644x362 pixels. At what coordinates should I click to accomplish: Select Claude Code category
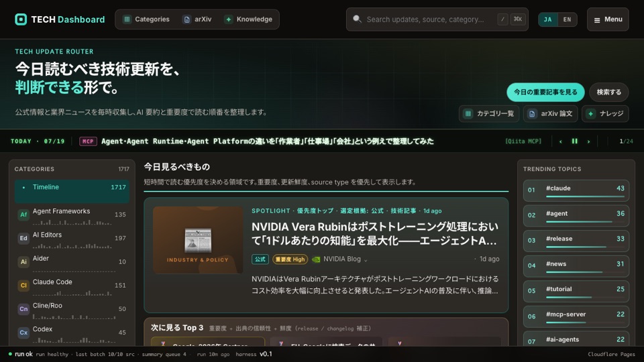click(72, 286)
